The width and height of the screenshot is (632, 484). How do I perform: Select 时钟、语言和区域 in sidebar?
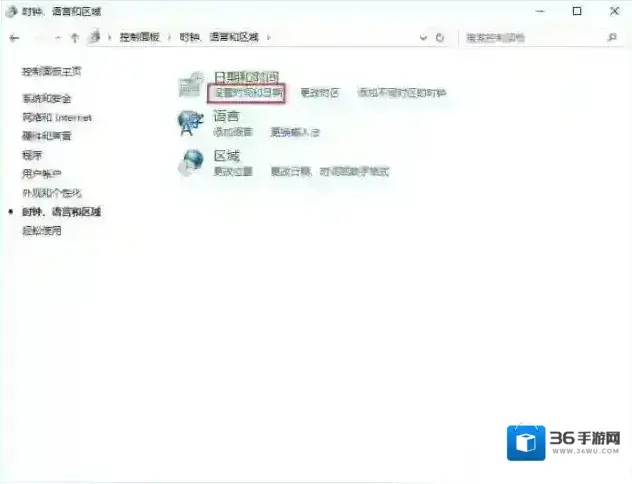[x=61, y=212]
